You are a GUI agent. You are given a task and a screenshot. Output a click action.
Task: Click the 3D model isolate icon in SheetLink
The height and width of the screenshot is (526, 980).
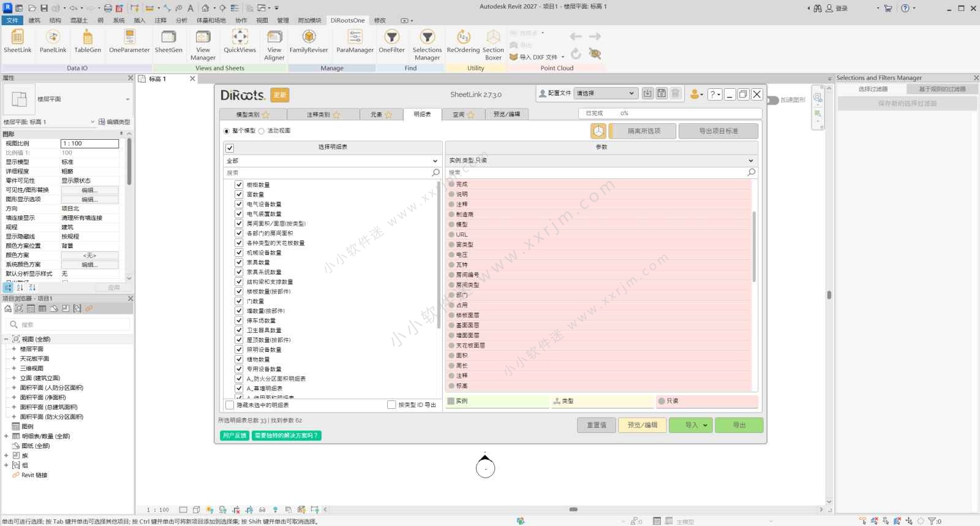[x=598, y=131]
